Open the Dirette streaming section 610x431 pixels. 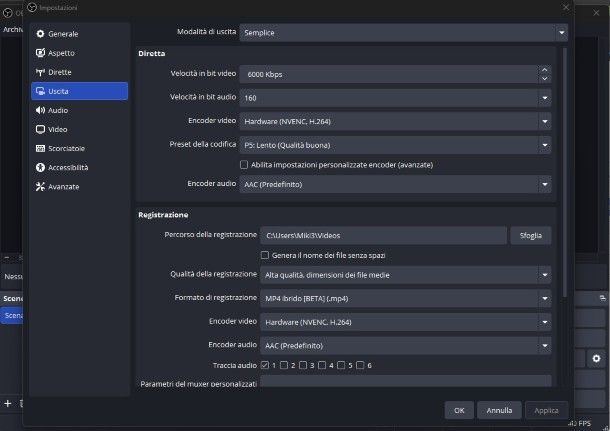(x=60, y=72)
